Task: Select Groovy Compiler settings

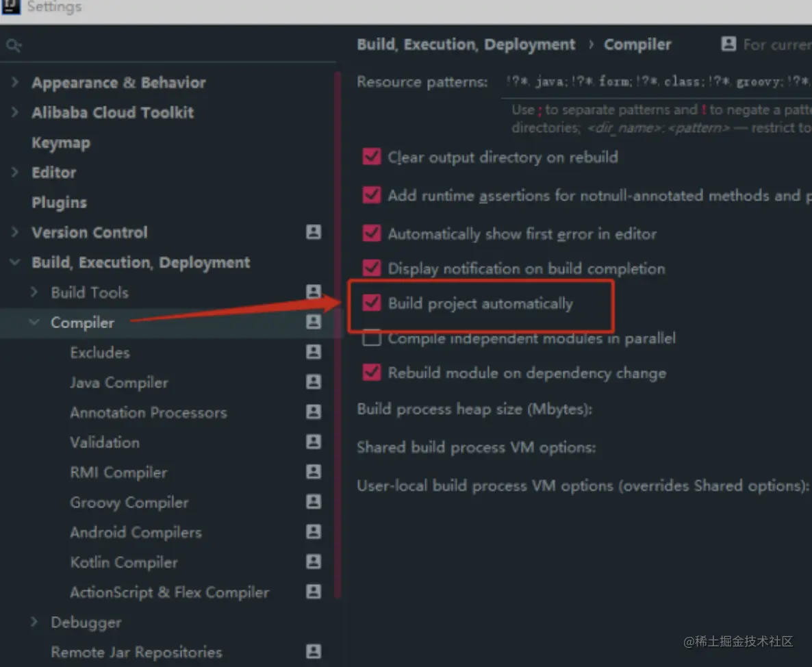Action: pyautogui.click(x=129, y=503)
